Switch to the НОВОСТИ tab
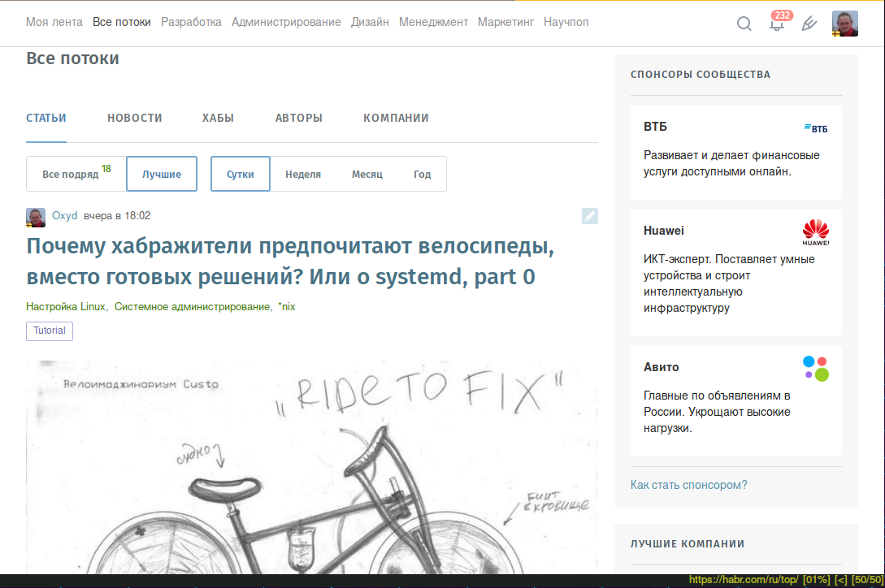 (135, 118)
